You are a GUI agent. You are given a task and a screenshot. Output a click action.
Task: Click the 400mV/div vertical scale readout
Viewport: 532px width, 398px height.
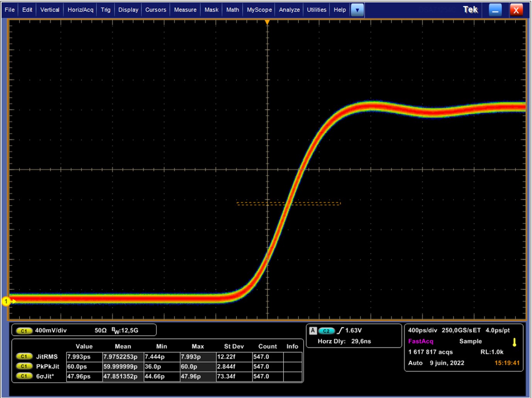point(51,331)
